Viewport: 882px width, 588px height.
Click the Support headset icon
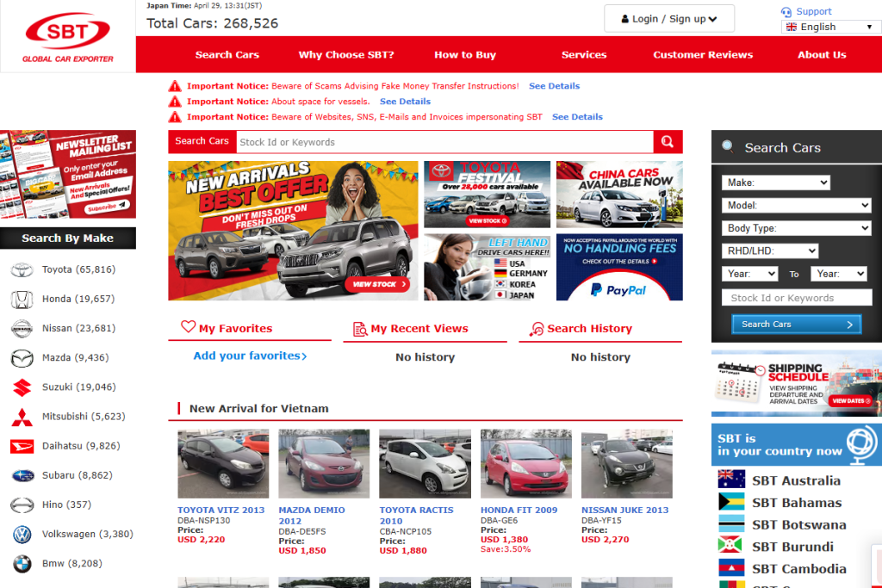click(x=786, y=12)
